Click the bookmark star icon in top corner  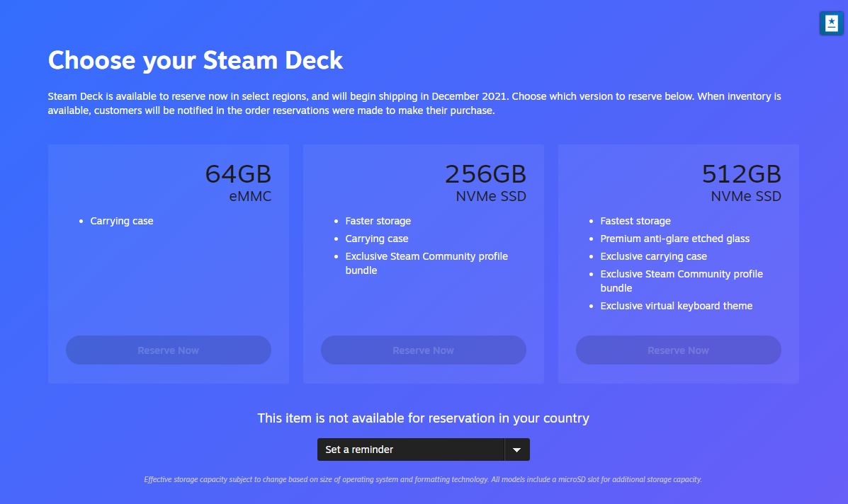(831, 23)
